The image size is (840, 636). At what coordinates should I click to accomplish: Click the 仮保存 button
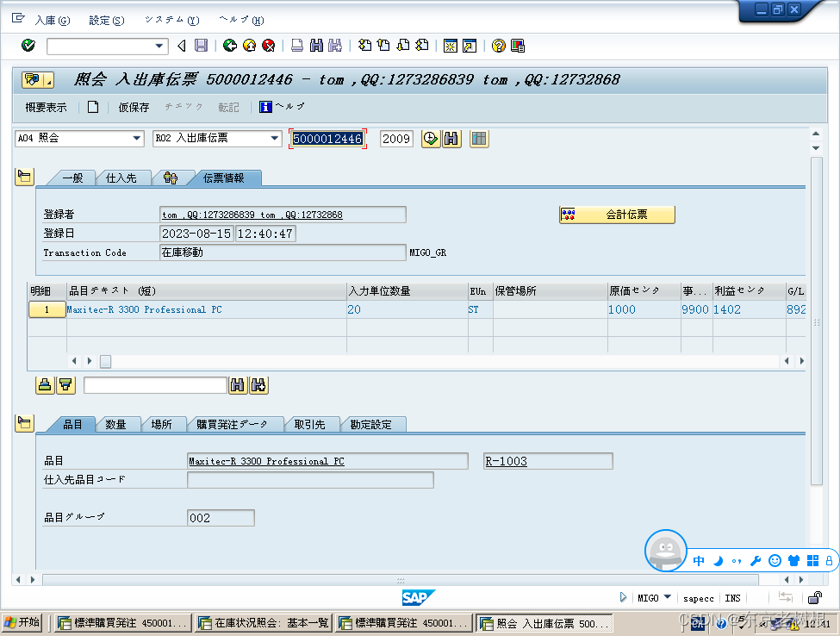tap(134, 108)
